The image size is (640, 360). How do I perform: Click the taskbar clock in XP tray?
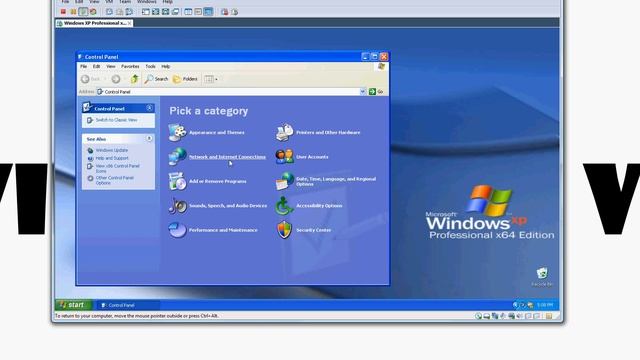(x=545, y=305)
